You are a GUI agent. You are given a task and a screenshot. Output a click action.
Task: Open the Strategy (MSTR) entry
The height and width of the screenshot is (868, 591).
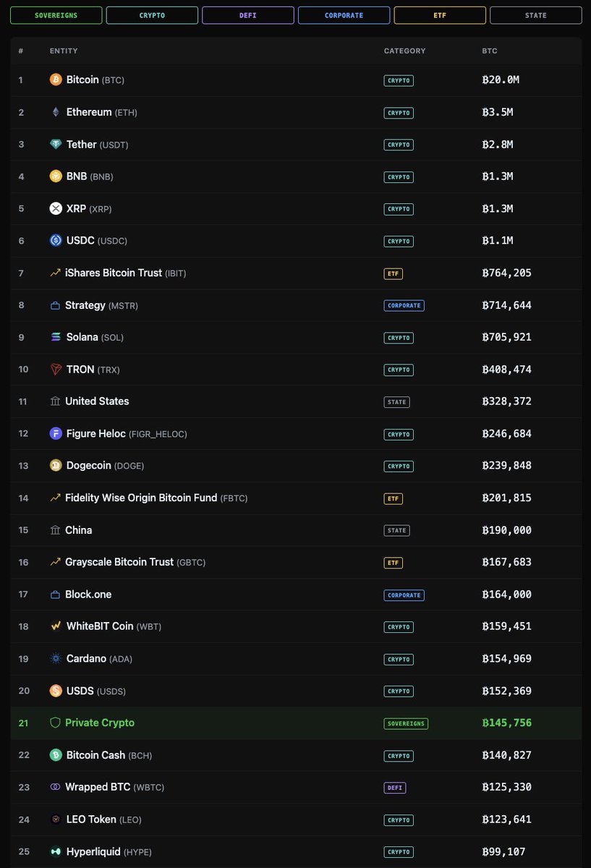85,305
